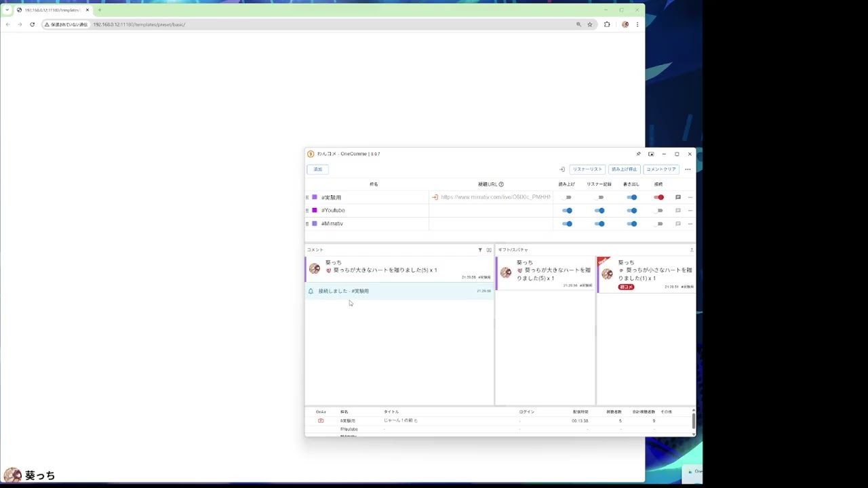Open the comment icon for #Youtube row

pos(678,210)
